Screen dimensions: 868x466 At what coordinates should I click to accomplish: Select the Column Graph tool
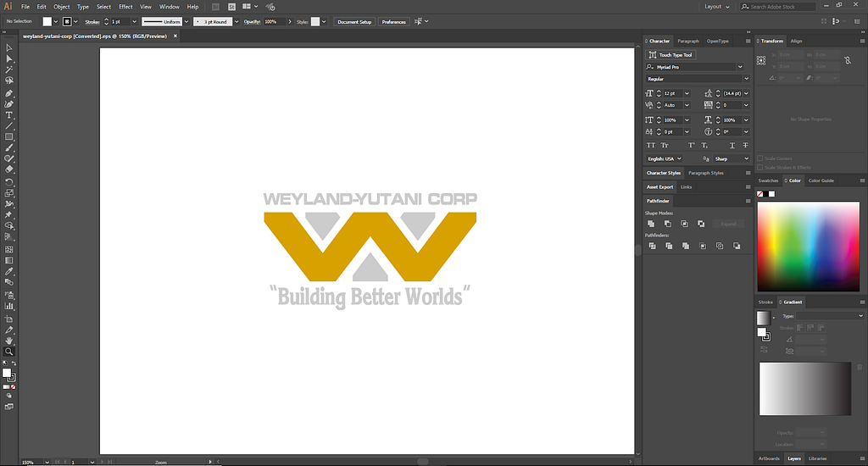click(x=8, y=306)
